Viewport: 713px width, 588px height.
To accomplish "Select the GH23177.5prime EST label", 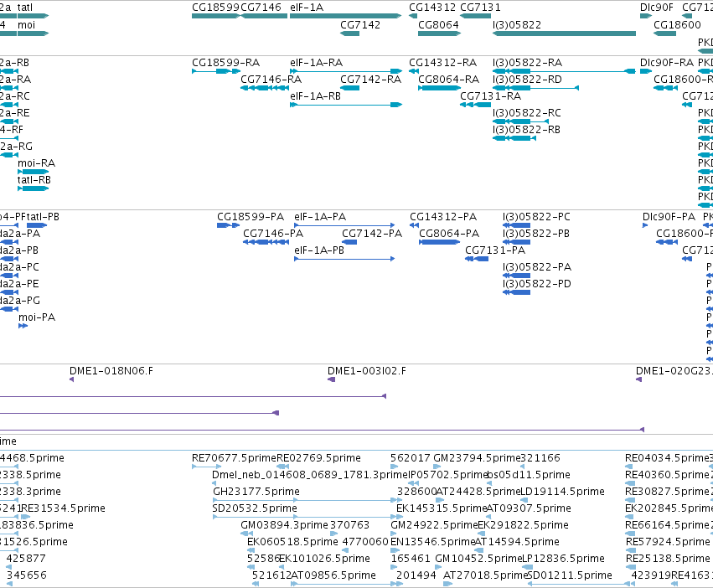I will [x=256, y=492].
